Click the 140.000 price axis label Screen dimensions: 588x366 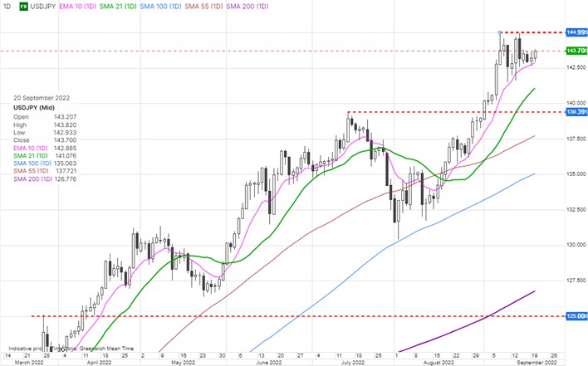[576, 103]
